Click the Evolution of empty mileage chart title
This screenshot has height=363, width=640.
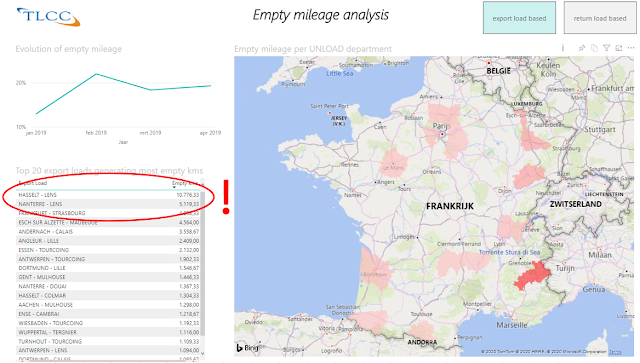point(69,49)
